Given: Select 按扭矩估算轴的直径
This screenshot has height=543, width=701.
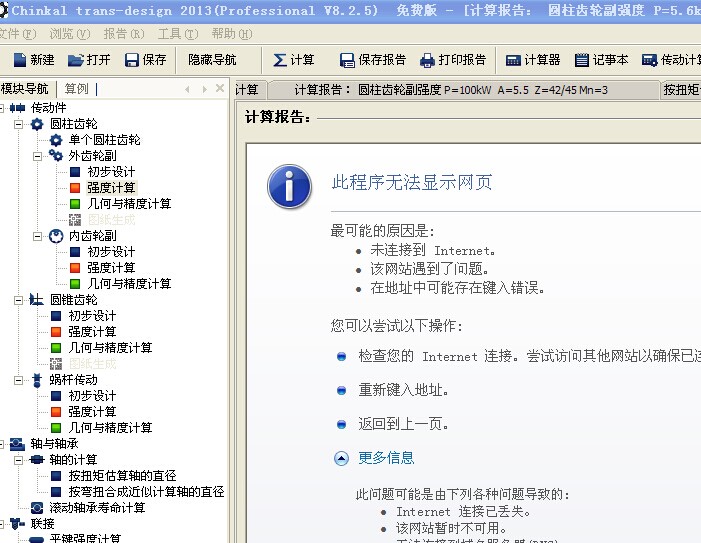Looking at the screenshot, I should coord(122,476).
